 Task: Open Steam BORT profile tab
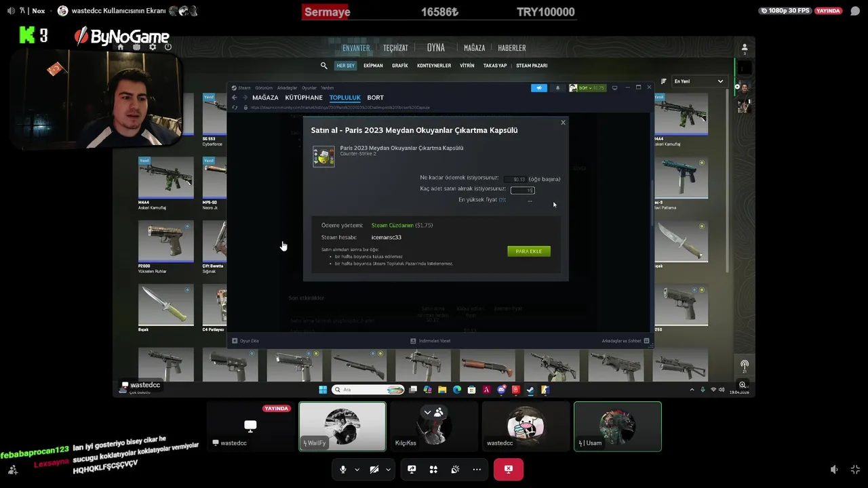(376, 98)
